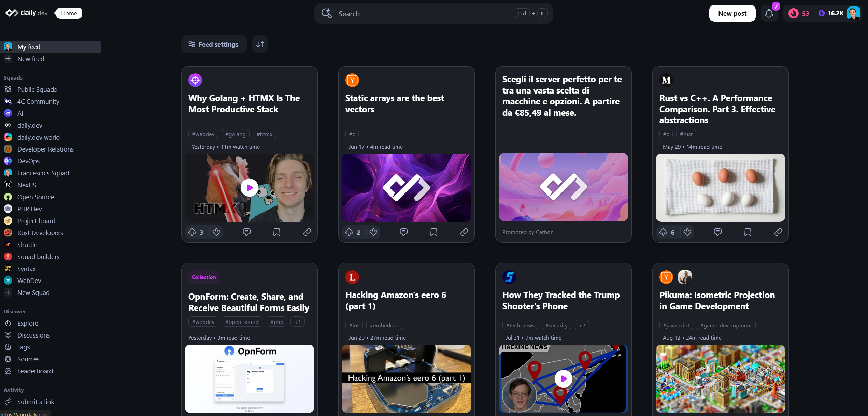Upvote the Rust vs C++ post
The width and height of the screenshot is (868, 416).
663,232
